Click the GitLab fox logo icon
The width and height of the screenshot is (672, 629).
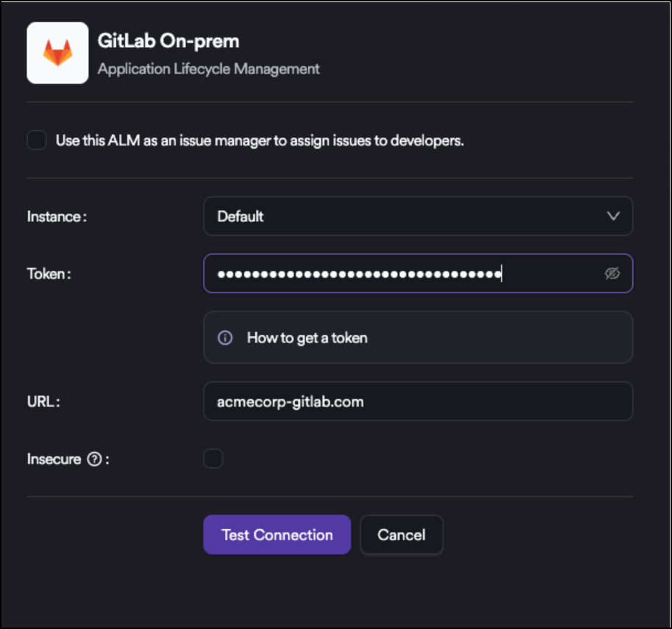point(57,53)
